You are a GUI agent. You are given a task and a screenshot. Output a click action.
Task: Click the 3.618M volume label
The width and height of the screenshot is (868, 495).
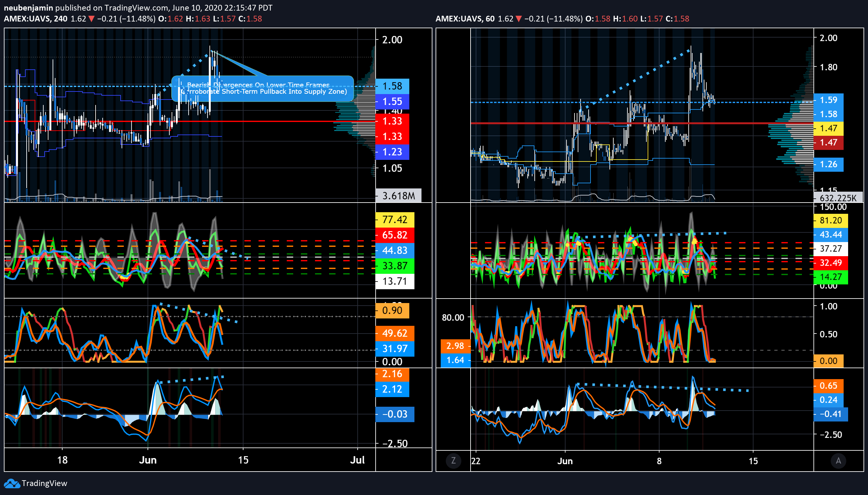click(398, 195)
